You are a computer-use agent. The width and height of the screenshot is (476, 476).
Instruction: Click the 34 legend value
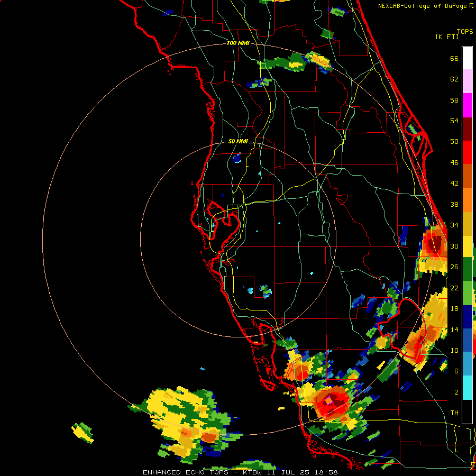(454, 225)
